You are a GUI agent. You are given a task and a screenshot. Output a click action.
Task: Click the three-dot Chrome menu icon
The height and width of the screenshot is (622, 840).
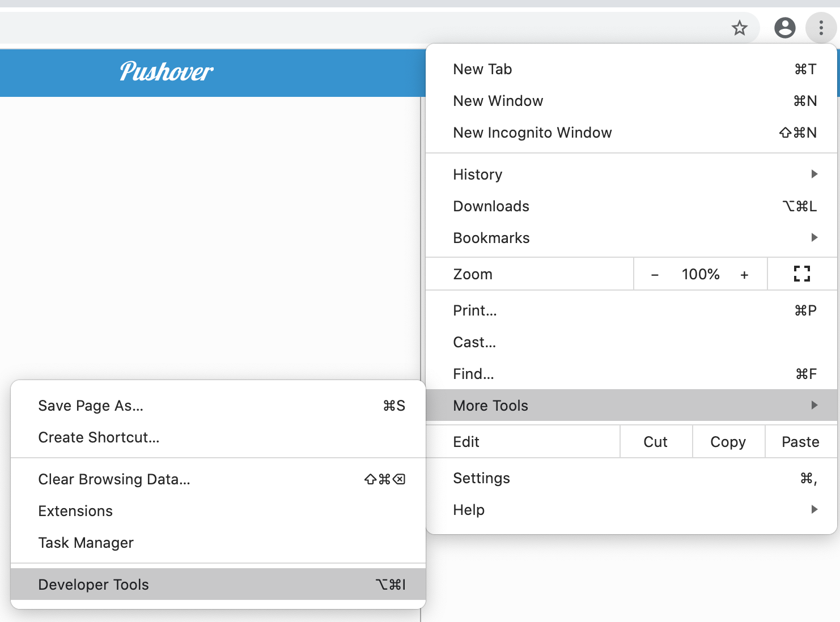[821, 28]
